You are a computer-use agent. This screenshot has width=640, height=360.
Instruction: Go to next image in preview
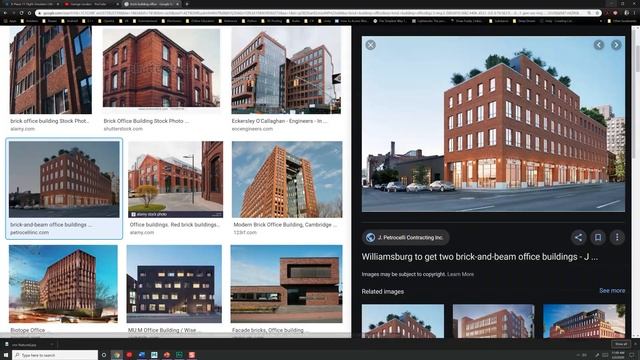click(x=616, y=45)
